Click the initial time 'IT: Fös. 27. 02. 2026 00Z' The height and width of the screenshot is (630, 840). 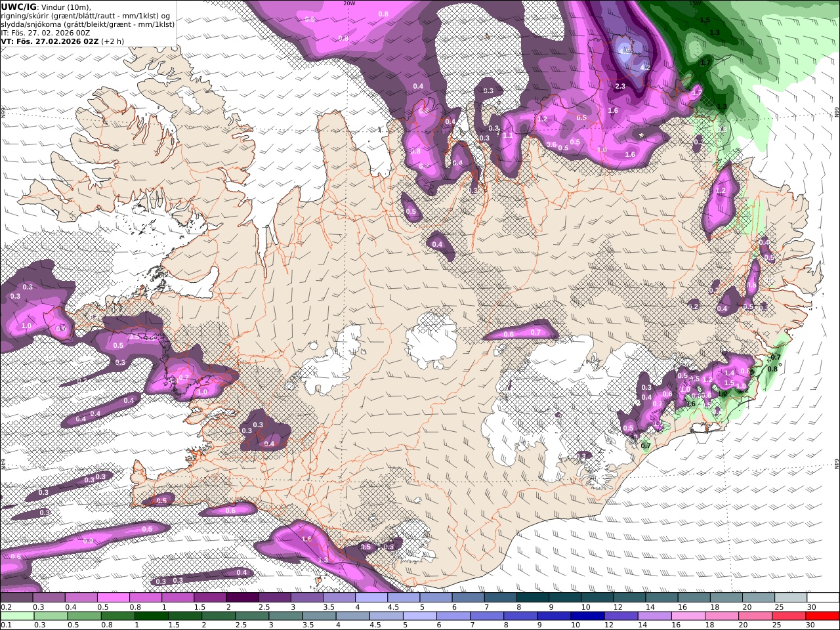coord(45,32)
